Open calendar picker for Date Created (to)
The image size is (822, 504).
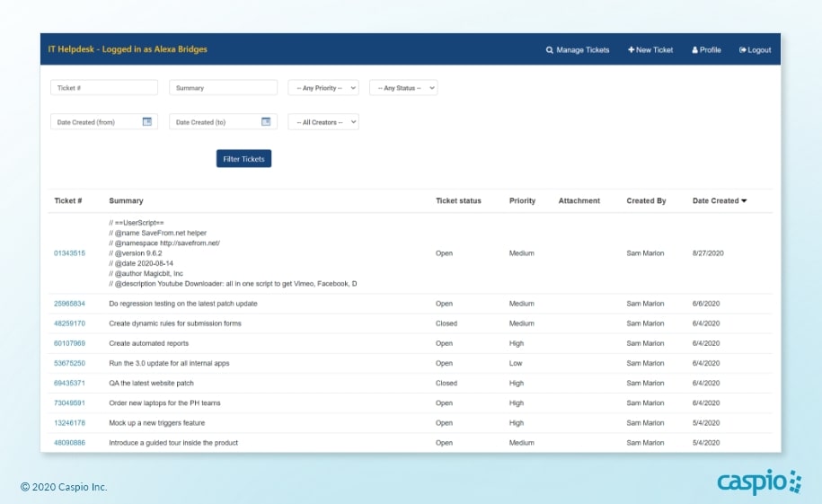point(266,121)
